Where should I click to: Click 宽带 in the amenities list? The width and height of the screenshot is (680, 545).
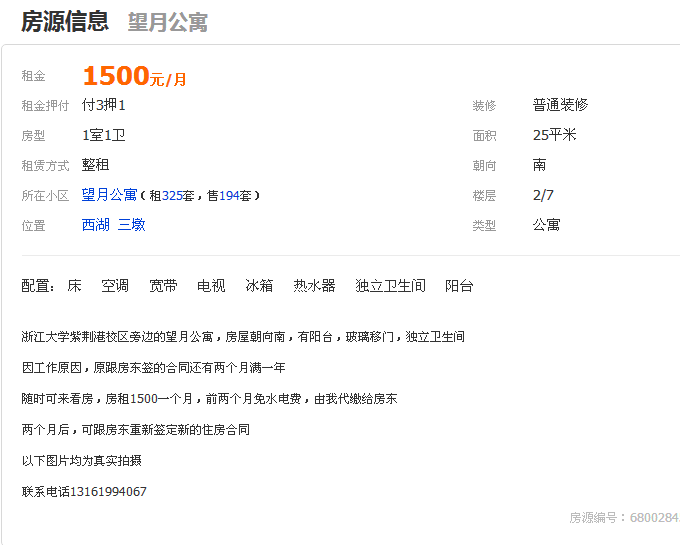coord(163,286)
